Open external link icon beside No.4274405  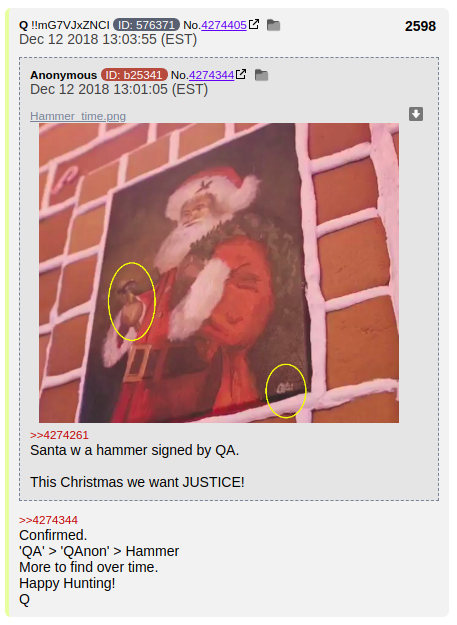[254, 24]
